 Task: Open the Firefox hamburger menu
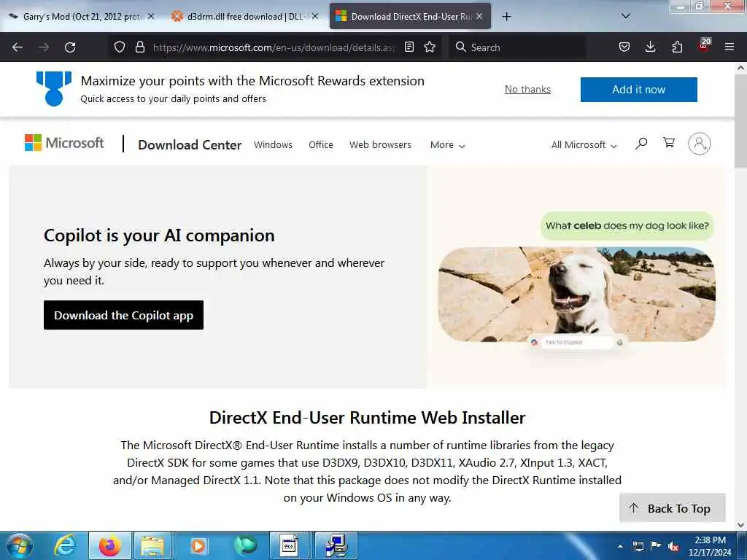(x=729, y=47)
